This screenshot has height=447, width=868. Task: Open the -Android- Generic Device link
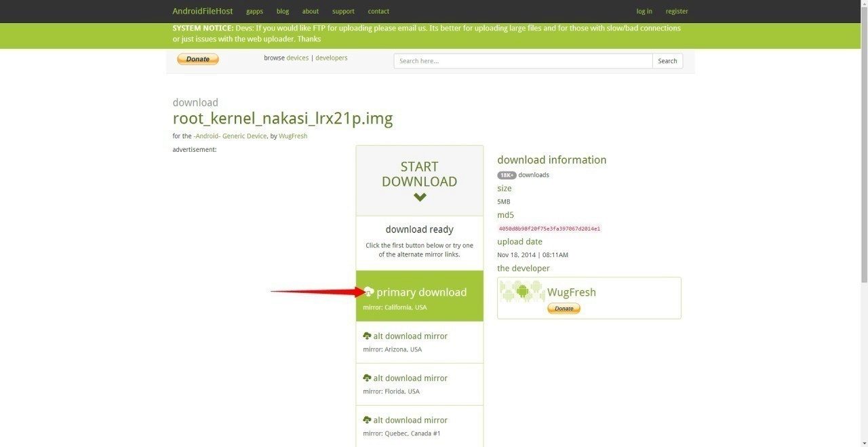tap(230, 136)
